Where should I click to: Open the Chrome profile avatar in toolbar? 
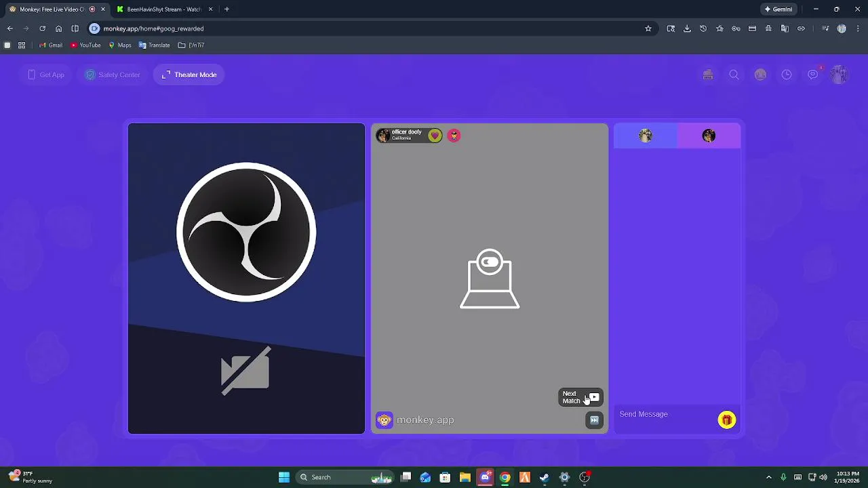[x=842, y=28]
